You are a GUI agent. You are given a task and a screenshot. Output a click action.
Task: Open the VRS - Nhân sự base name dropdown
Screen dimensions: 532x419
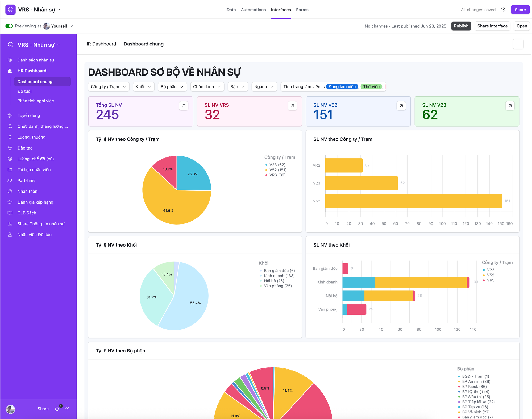39,10
